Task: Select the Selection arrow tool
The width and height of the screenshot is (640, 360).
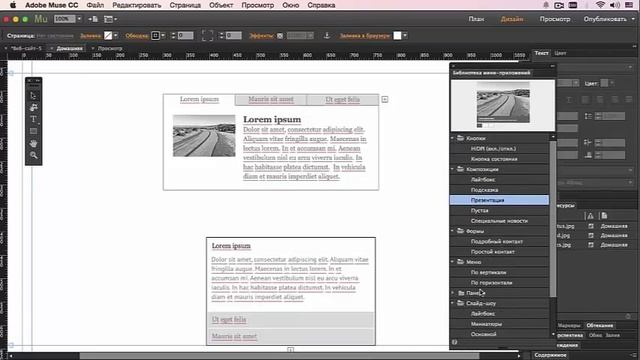Action: pos(33,96)
